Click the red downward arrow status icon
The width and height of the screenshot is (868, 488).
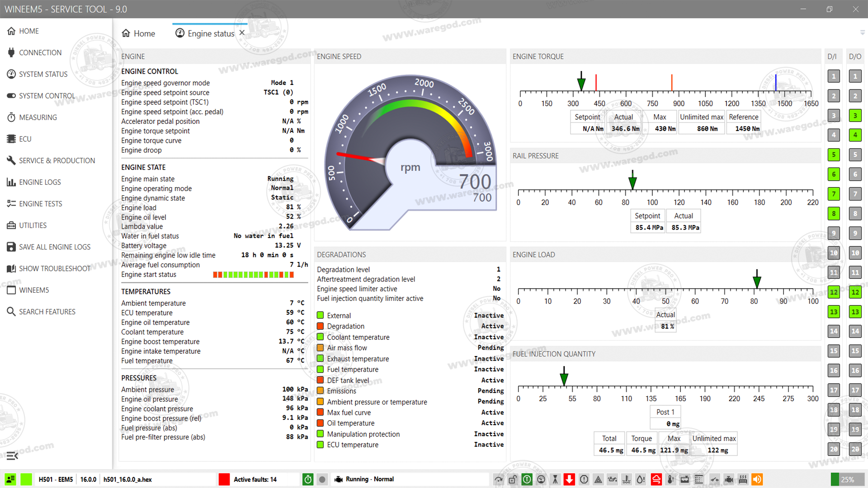pyautogui.click(x=569, y=479)
